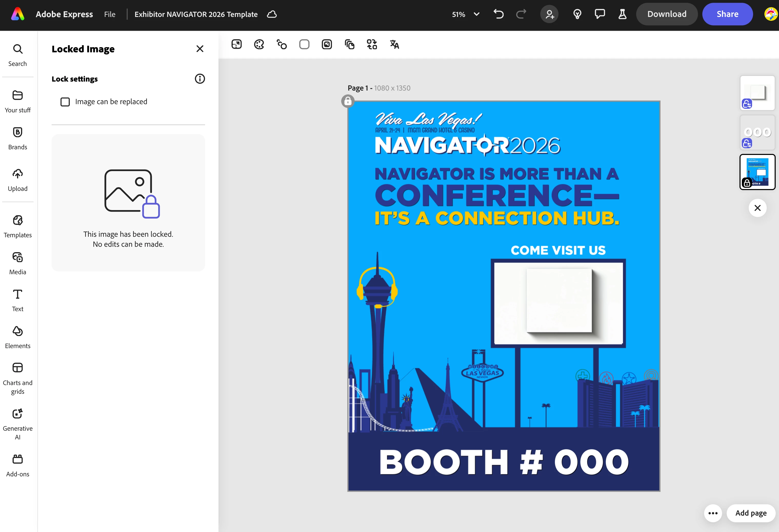Click the background fill color square icon
Screen dimensions: 779x532
click(304, 44)
